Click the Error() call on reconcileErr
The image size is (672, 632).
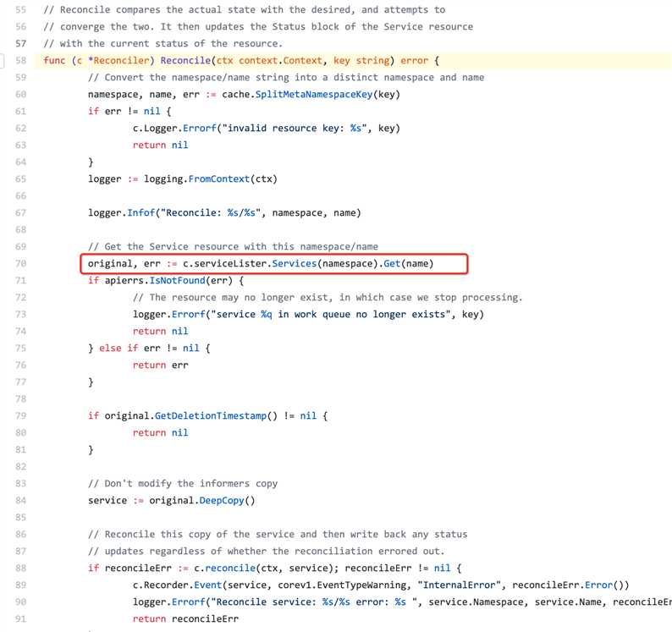pos(604,585)
